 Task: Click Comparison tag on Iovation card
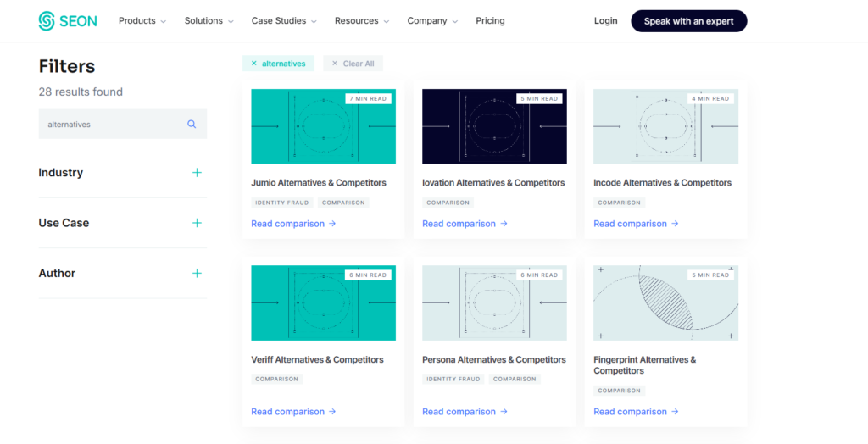448,203
